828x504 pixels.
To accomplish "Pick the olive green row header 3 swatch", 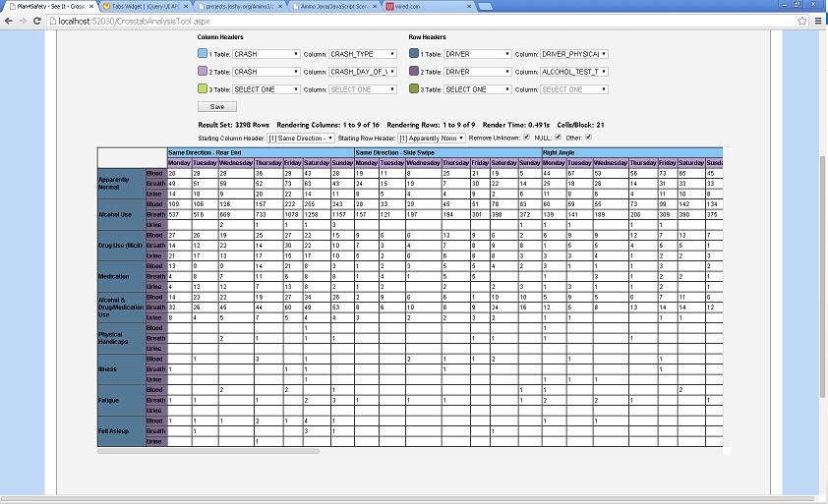I will pos(414,88).
